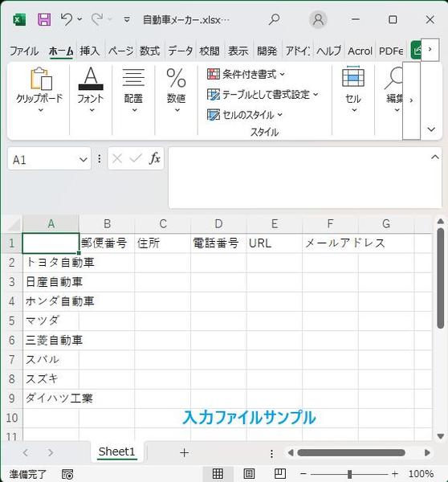Click the zoom slider handle
The image size is (448, 482).
[349, 474]
